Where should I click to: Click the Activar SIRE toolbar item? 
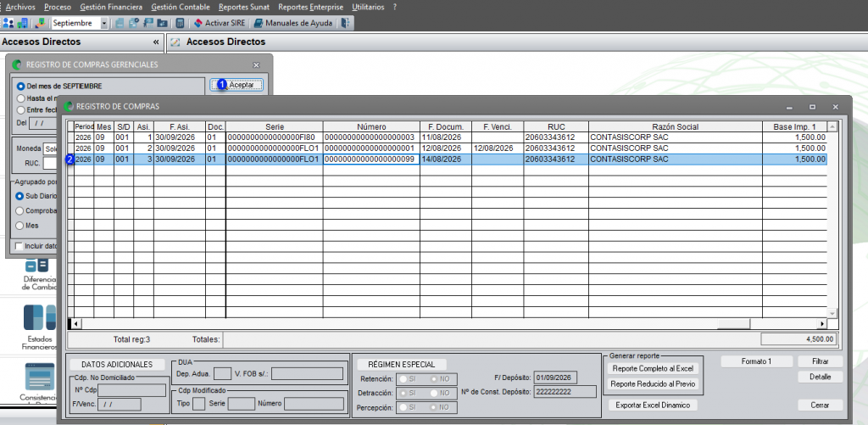(x=220, y=23)
